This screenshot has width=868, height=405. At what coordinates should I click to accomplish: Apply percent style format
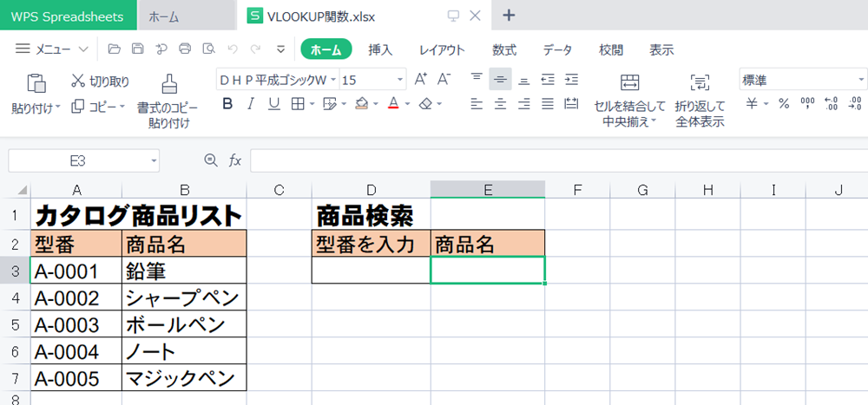click(x=784, y=103)
